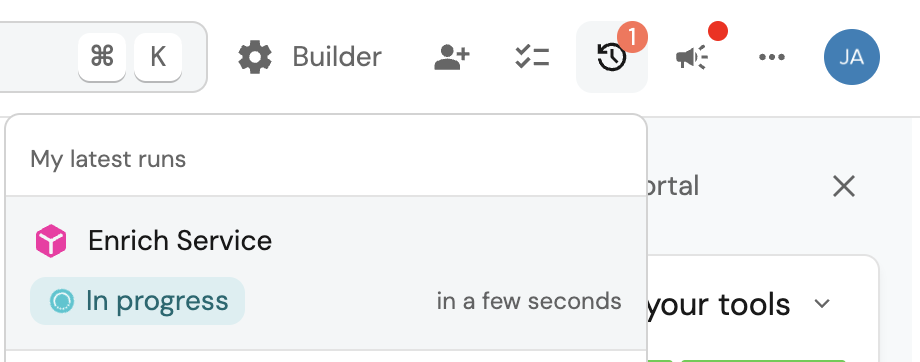The image size is (920, 362).
Task: Click the In progress status badge
Action: [x=137, y=301]
